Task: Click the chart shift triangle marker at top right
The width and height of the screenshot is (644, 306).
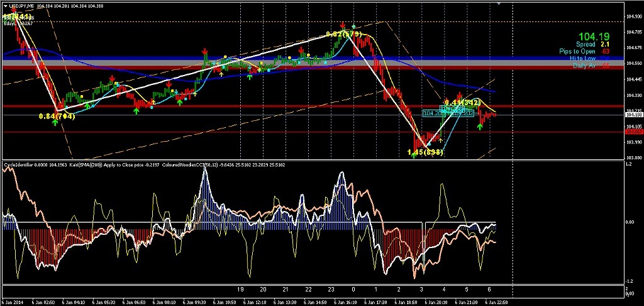Action: [x=498, y=3]
